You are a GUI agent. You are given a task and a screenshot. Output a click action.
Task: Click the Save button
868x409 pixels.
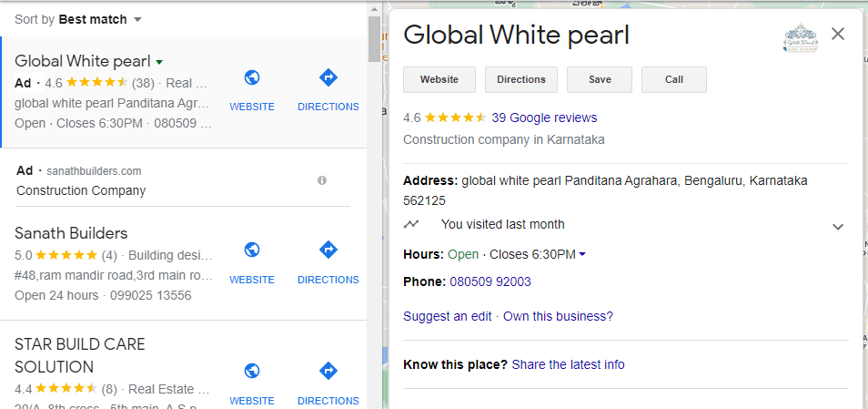(600, 79)
